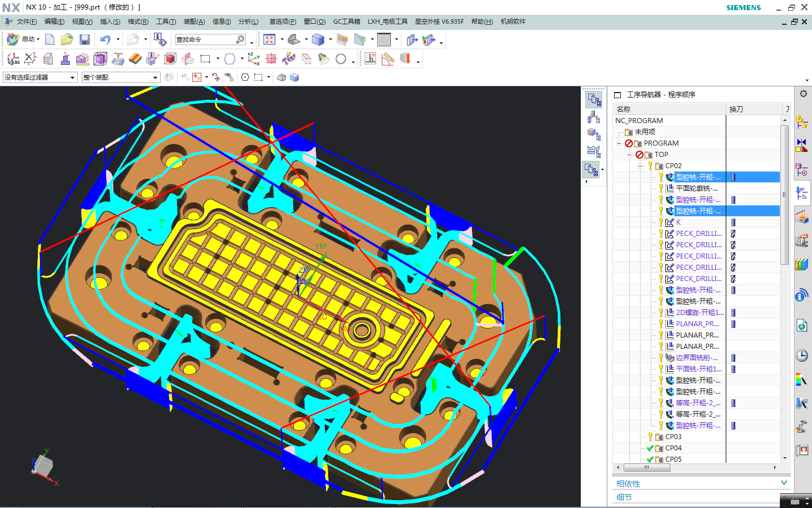
Task: Click the Save icon in the toolbar
Action: (x=85, y=40)
